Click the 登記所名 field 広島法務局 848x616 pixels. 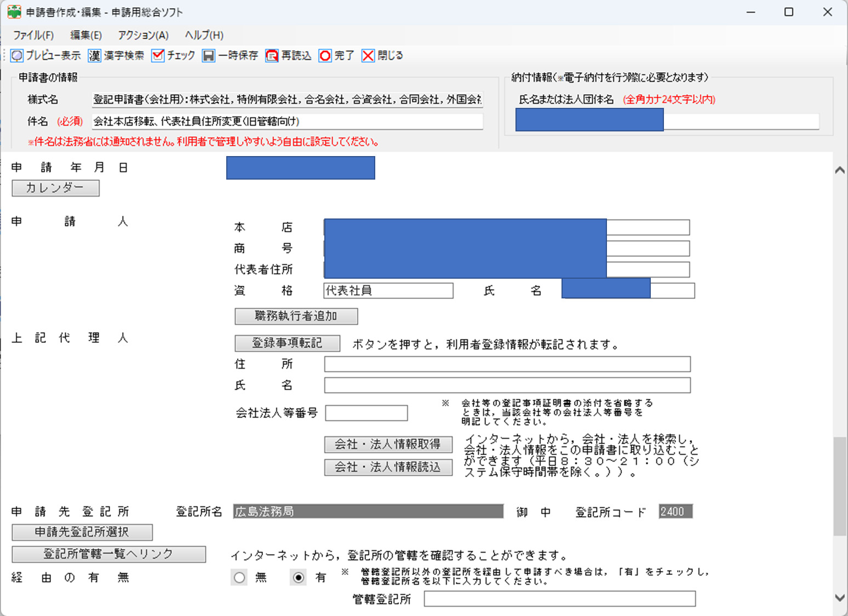(x=368, y=511)
